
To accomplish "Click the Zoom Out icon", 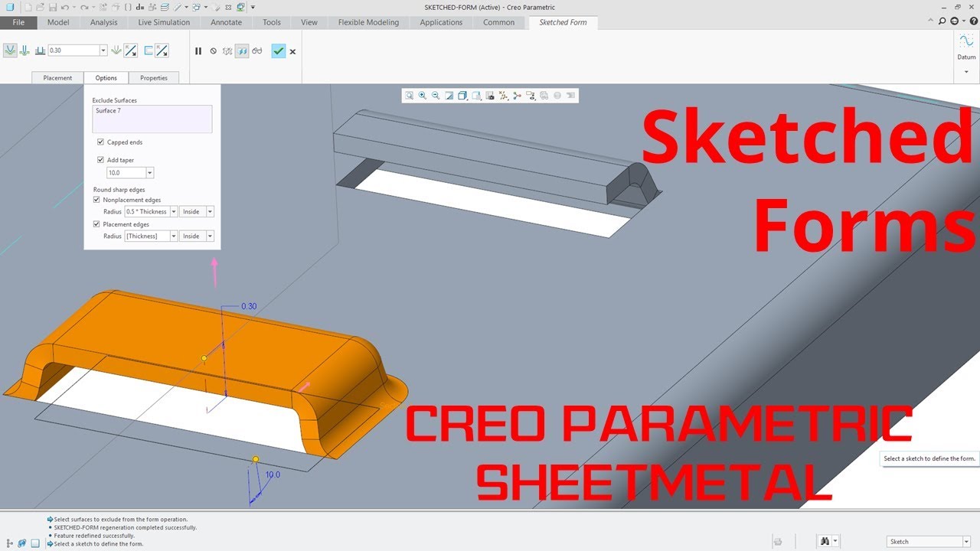I will click(x=436, y=96).
